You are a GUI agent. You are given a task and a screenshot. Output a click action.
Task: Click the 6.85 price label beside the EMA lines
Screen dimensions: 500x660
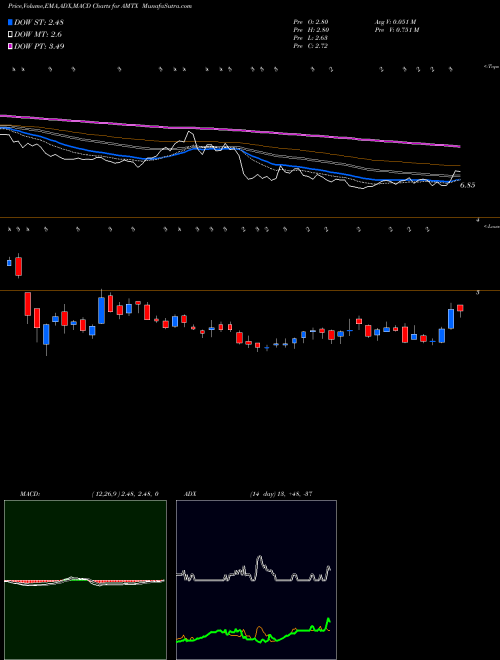point(468,185)
